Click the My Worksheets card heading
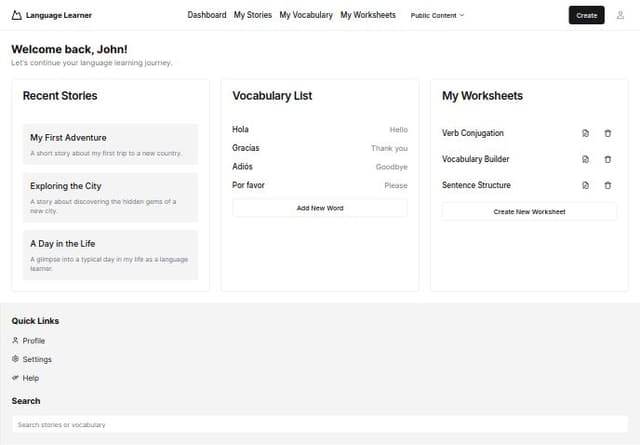Screen dimensions: 640x445 482,96
